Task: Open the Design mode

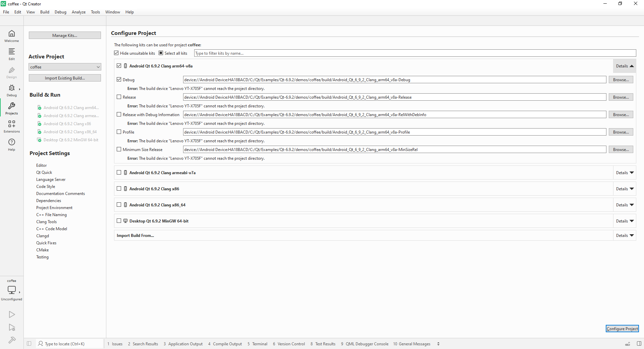Action: (x=12, y=72)
